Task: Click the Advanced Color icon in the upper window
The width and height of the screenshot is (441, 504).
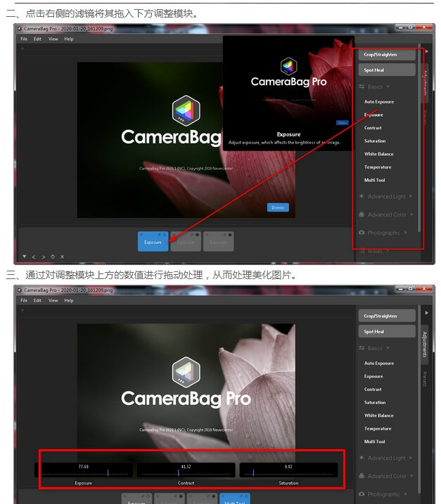Action: coord(362,214)
